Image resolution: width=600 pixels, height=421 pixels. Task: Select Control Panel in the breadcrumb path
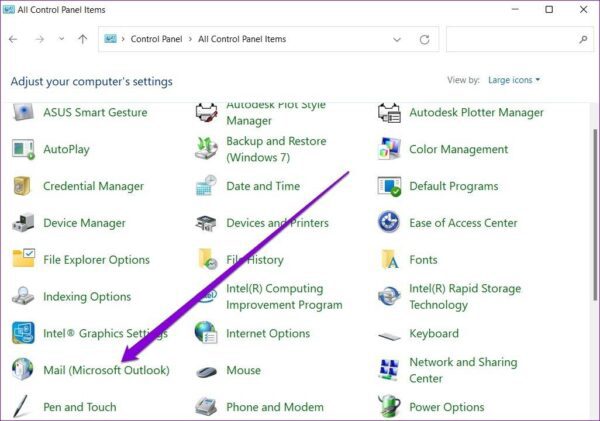(157, 39)
